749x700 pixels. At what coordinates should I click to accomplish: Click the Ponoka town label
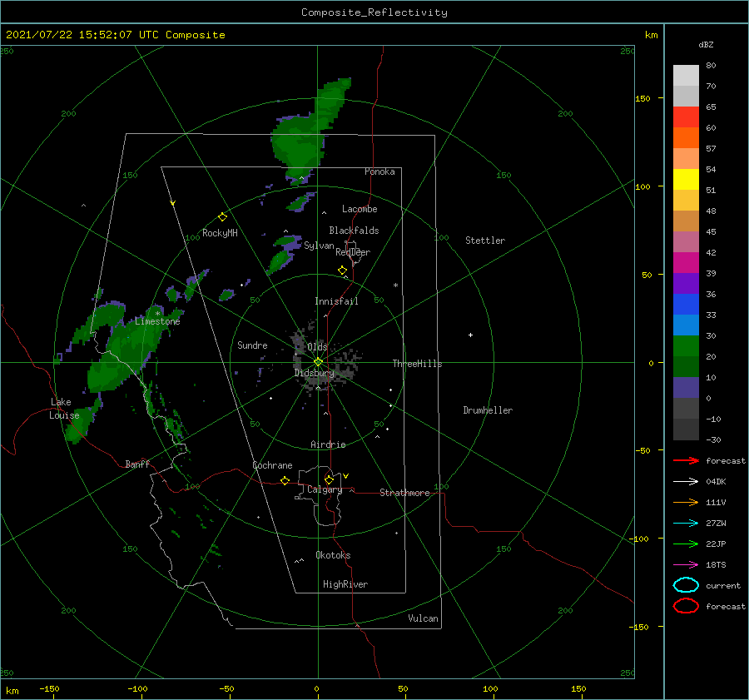(379, 171)
